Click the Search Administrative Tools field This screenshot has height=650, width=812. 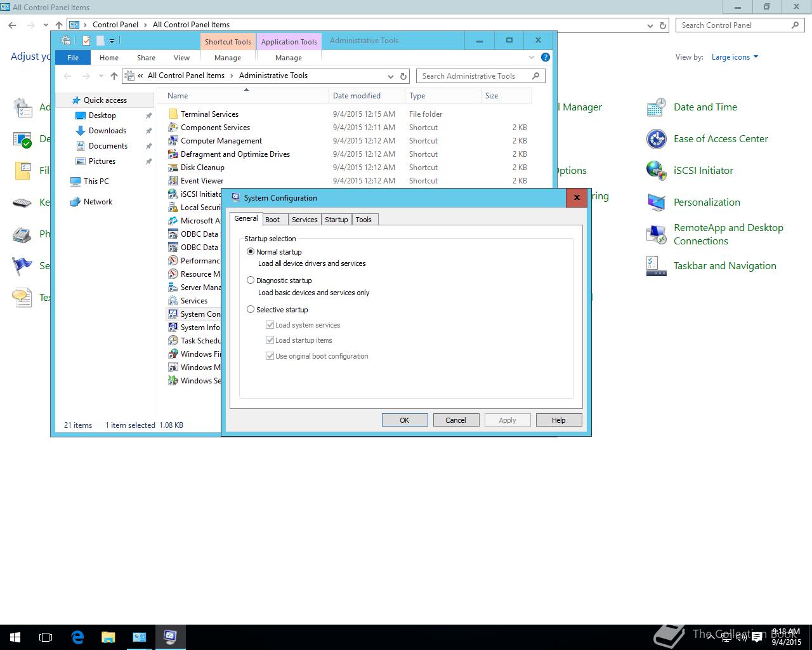[x=481, y=76]
